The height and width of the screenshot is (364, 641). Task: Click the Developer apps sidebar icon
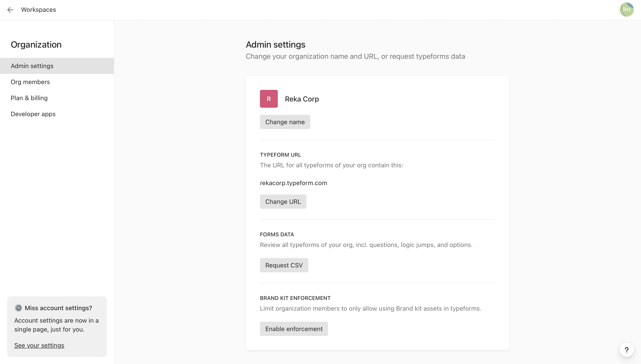tap(33, 113)
